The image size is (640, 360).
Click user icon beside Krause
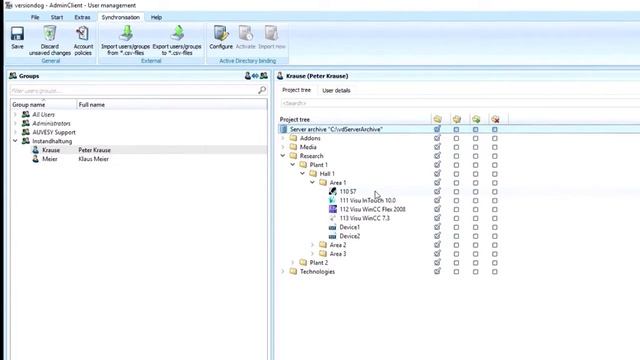(36, 150)
